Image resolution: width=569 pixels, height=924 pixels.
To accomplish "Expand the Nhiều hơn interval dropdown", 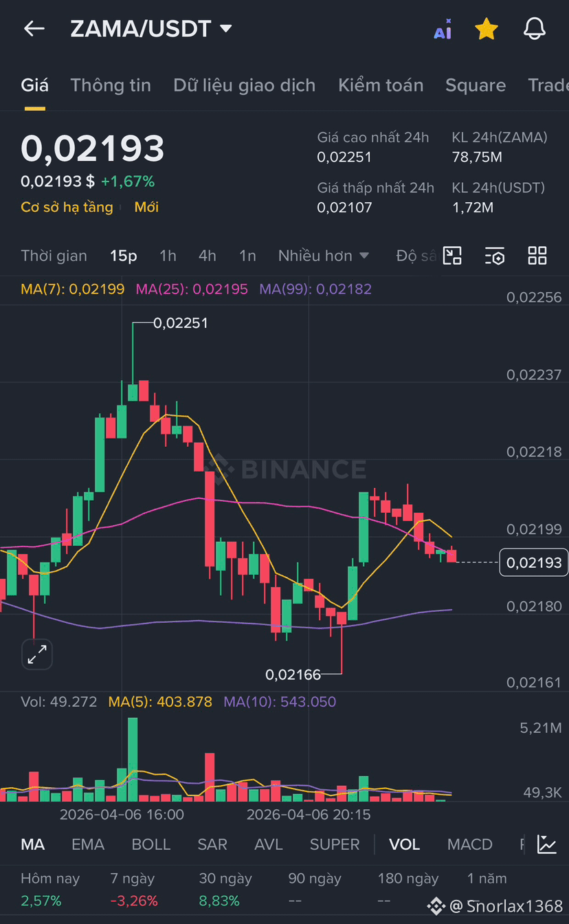I will (324, 256).
